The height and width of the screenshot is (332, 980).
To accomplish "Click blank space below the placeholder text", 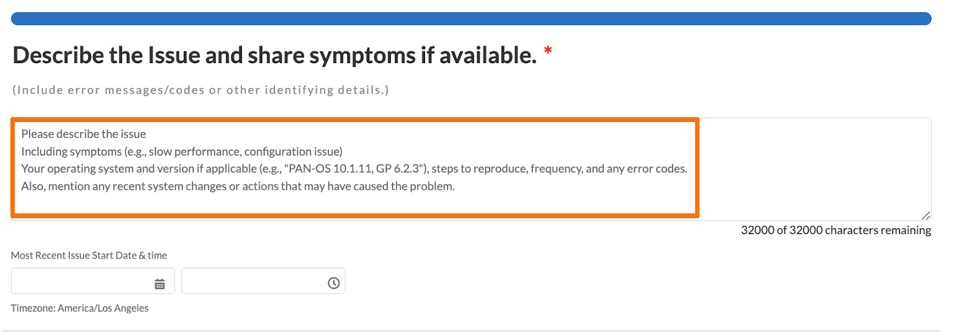I will 354,203.
